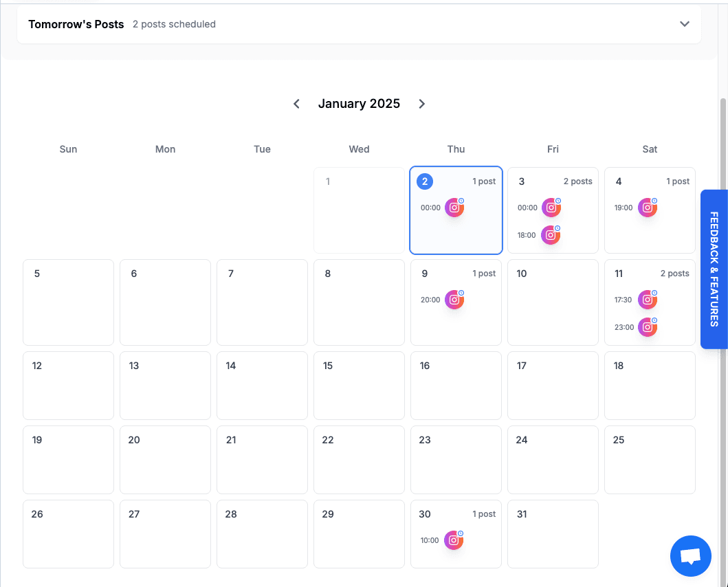728x587 pixels.
Task: Select the January 21 day cell
Action: (263, 460)
